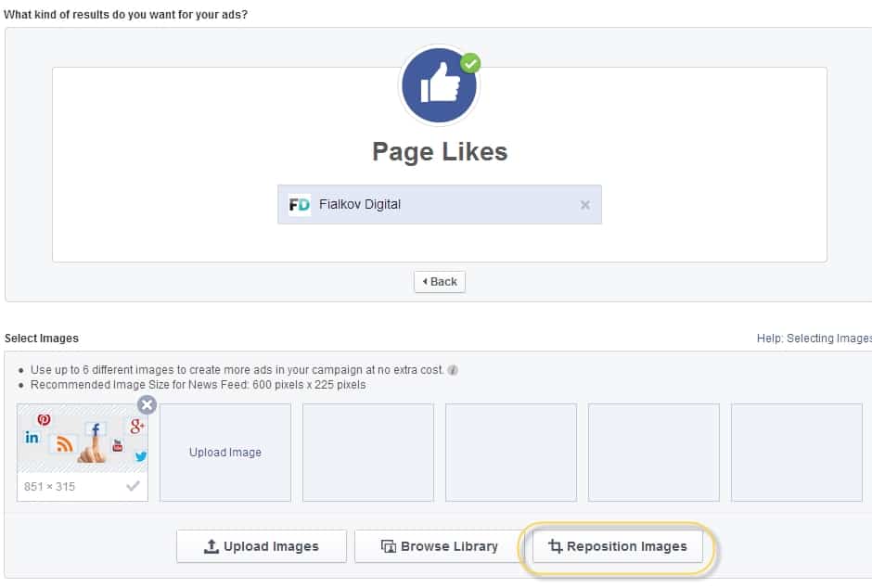Click the crop icon on Reposition Images
The width and height of the screenshot is (872, 588).
[556, 546]
